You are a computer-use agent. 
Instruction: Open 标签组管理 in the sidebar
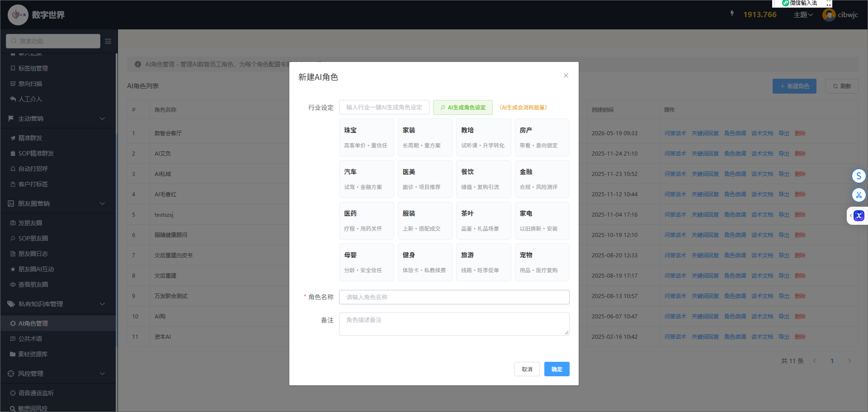pos(58,68)
